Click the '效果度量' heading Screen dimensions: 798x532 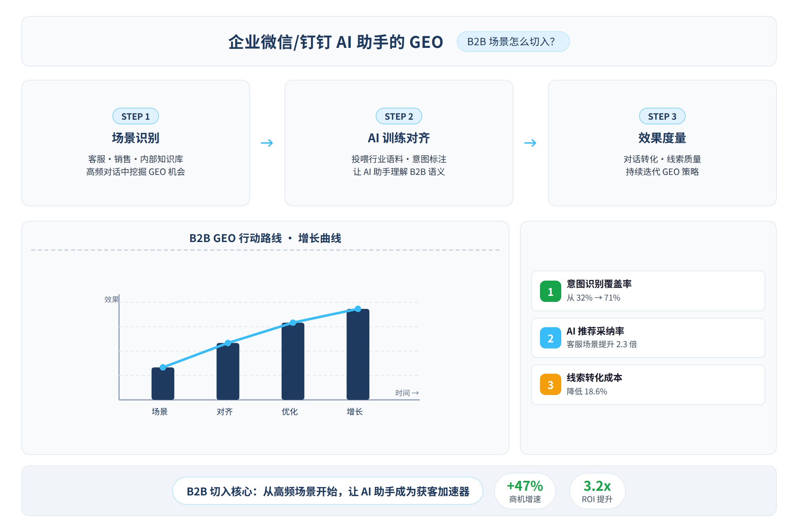[662, 138]
